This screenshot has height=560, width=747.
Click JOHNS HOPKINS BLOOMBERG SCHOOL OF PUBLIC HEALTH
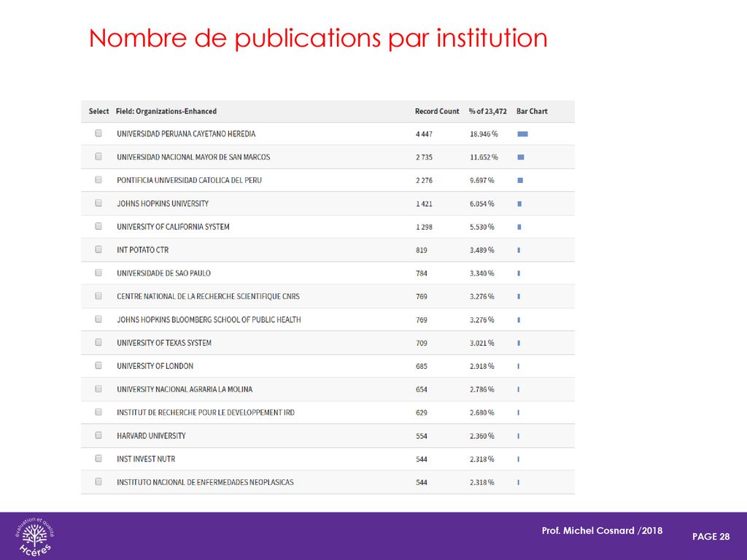coord(209,319)
